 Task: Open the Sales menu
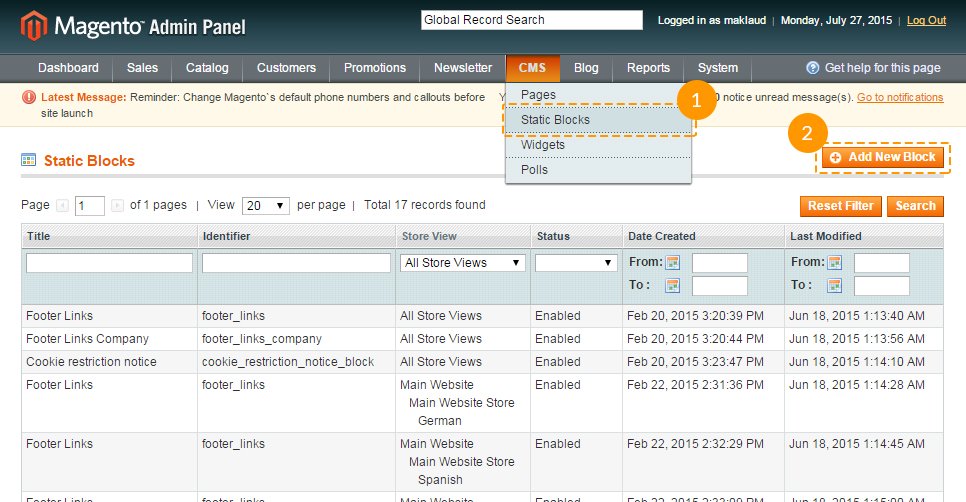[x=142, y=68]
